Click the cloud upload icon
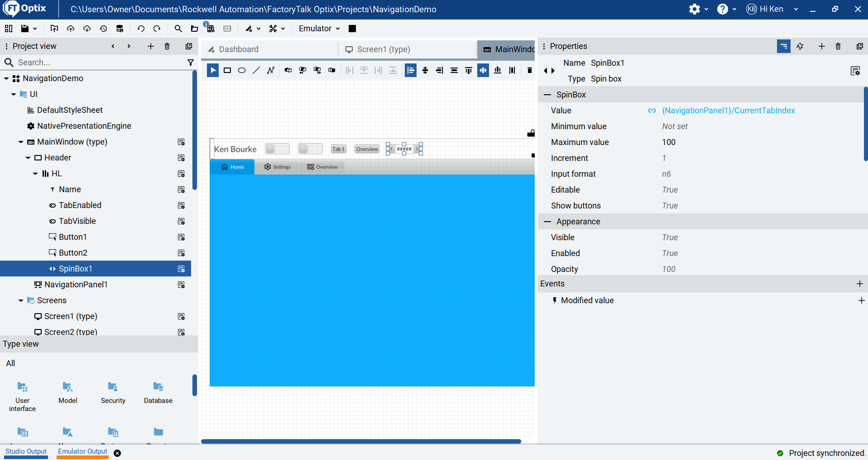The height and width of the screenshot is (460, 868). [x=71, y=29]
